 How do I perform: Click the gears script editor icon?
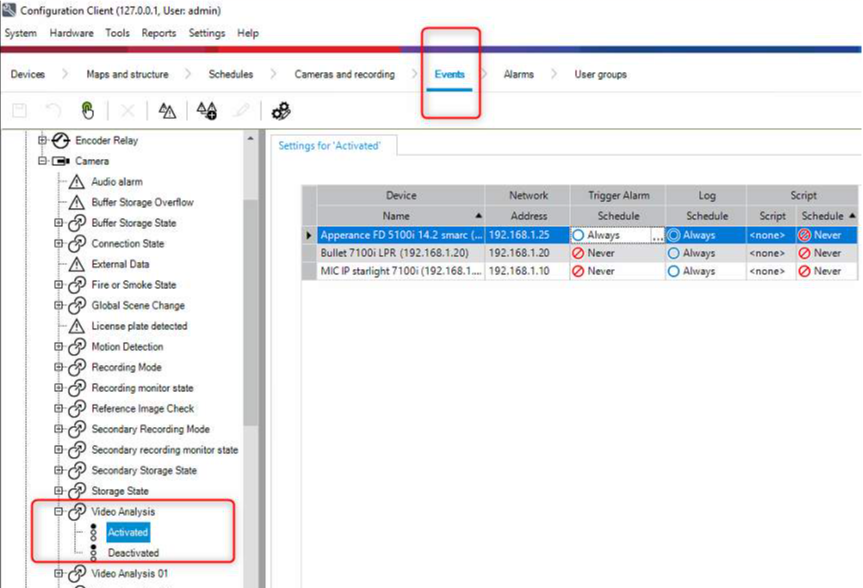281,111
